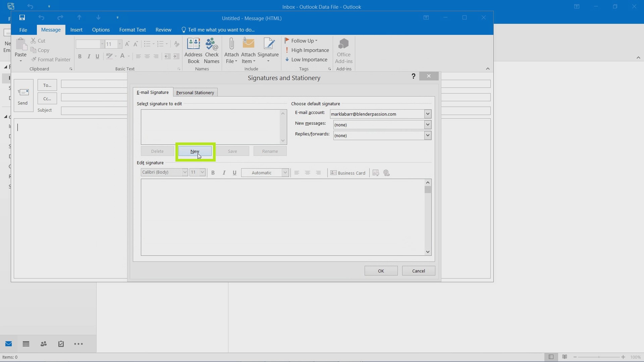The image size is (644, 362).
Task: Click the Signature tool in ribbon
Action: click(x=268, y=50)
